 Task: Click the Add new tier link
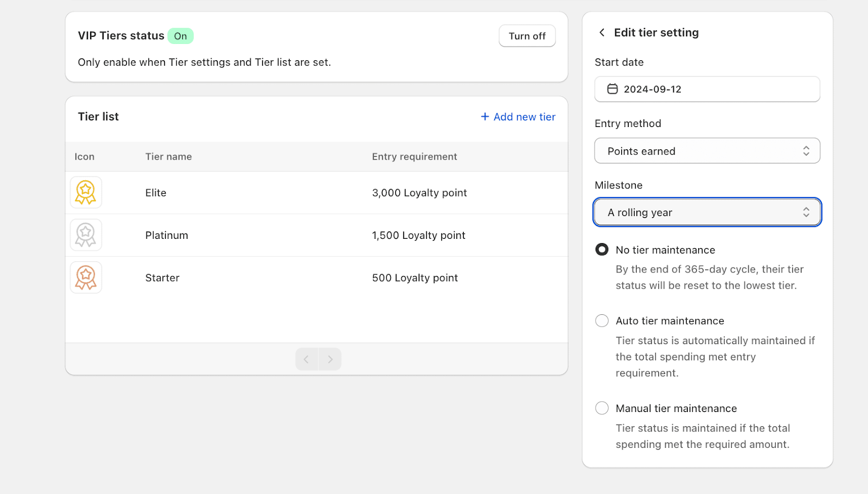[x=524, y=117]
